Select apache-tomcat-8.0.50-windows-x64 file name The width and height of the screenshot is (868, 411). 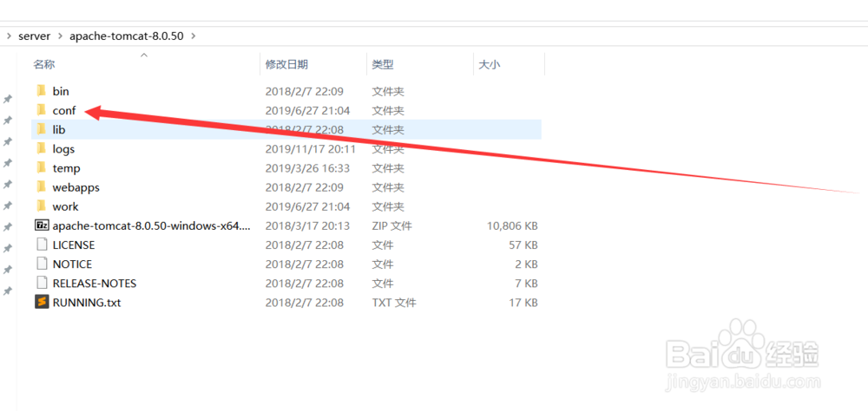pos(152,225)
